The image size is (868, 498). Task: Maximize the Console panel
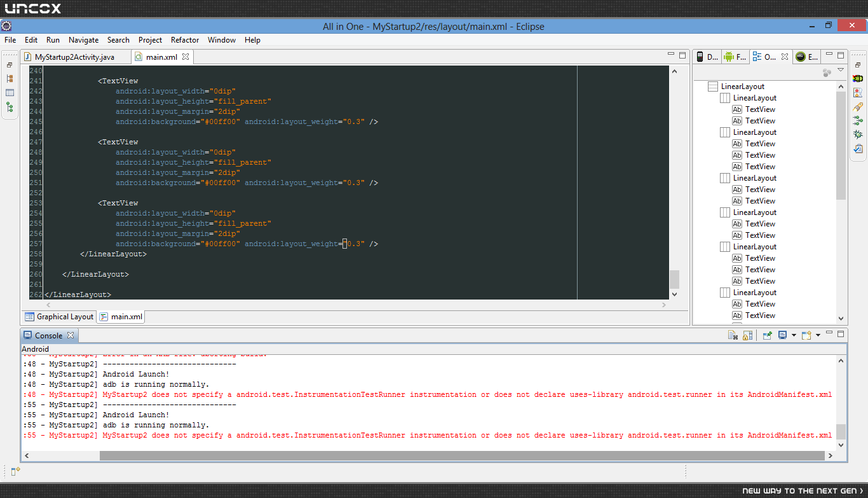841,334
